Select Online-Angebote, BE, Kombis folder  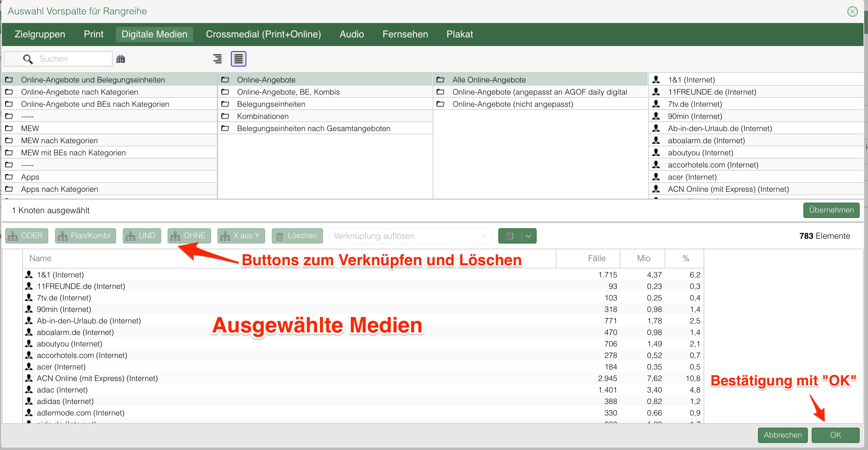[x=325, y=92]
